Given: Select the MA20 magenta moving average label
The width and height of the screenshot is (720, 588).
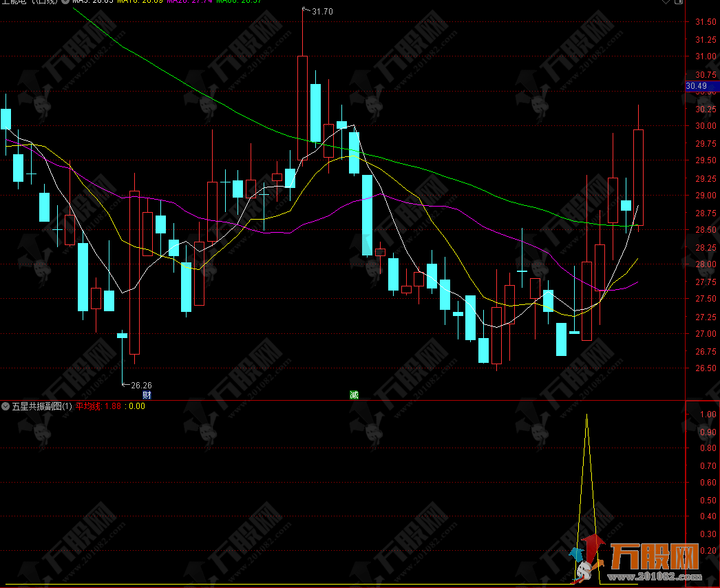Looking at the screenshot, I should click(189, 2).
